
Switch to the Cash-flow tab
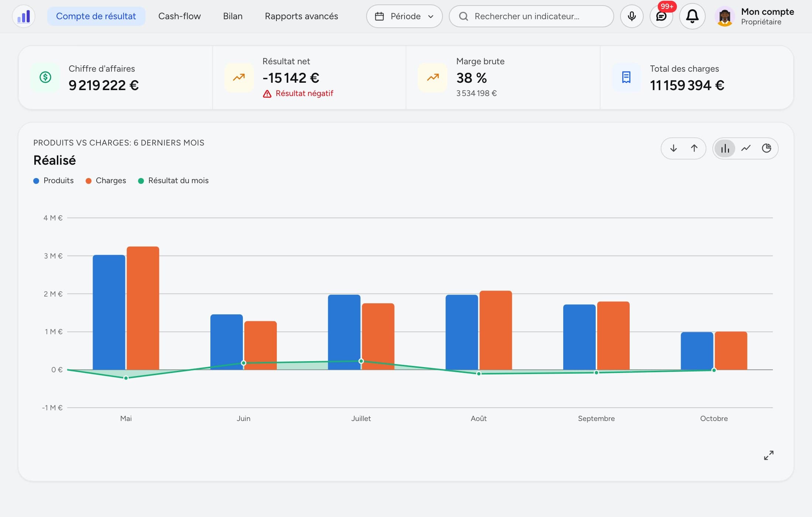(x=179, y=16)
